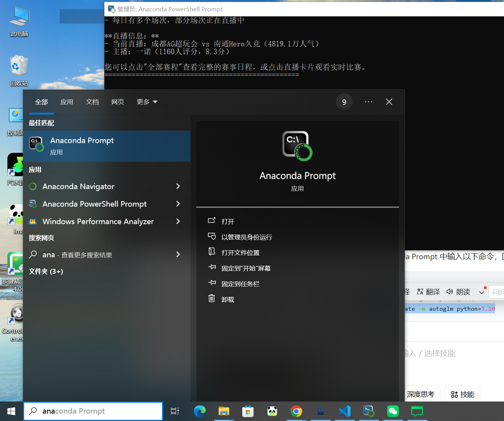Open the Windows Start button

11,411
